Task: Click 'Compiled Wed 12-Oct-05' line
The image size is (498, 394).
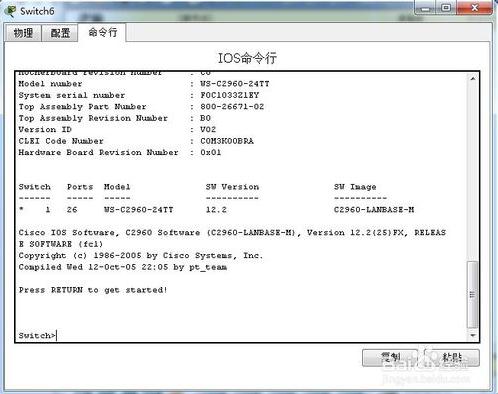Action: click(x=123, y=267)
